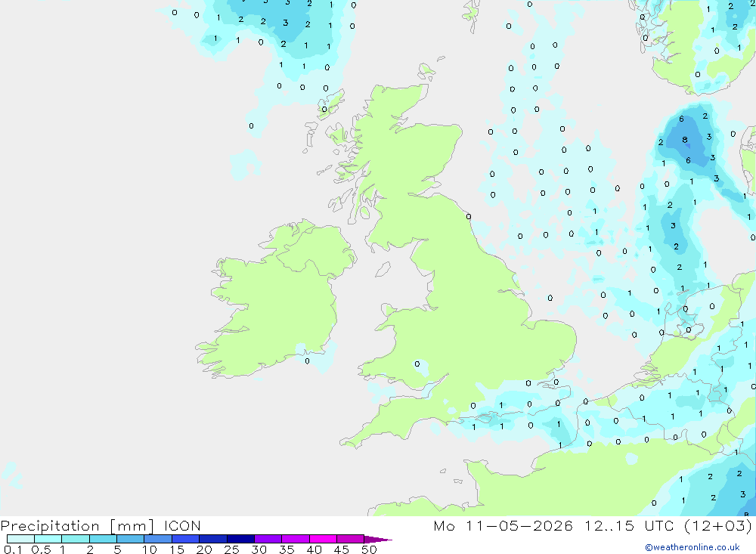Select the 35–40 mm purple legend swatch
The width and height of the screenshot is (756, 554).
[x=296, y=539]
